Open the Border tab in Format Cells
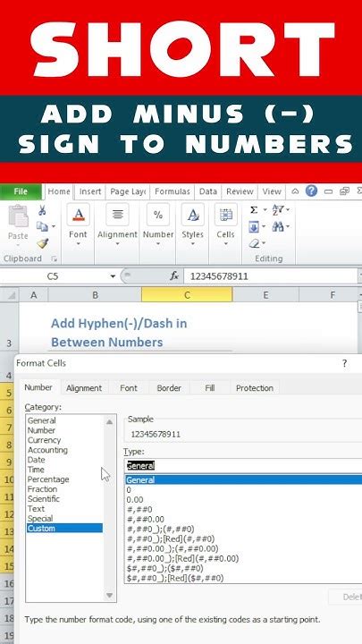 pyautogui.click(x=169, y=388)
